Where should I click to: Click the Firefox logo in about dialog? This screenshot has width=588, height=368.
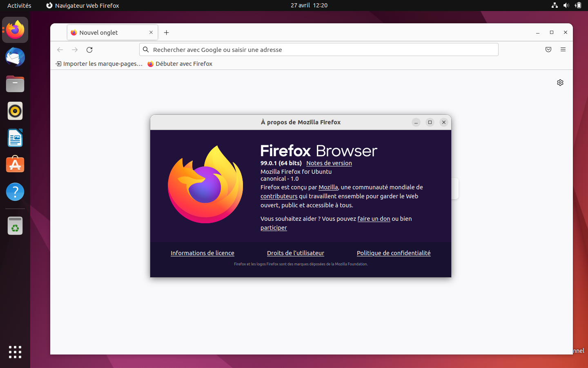205,184
